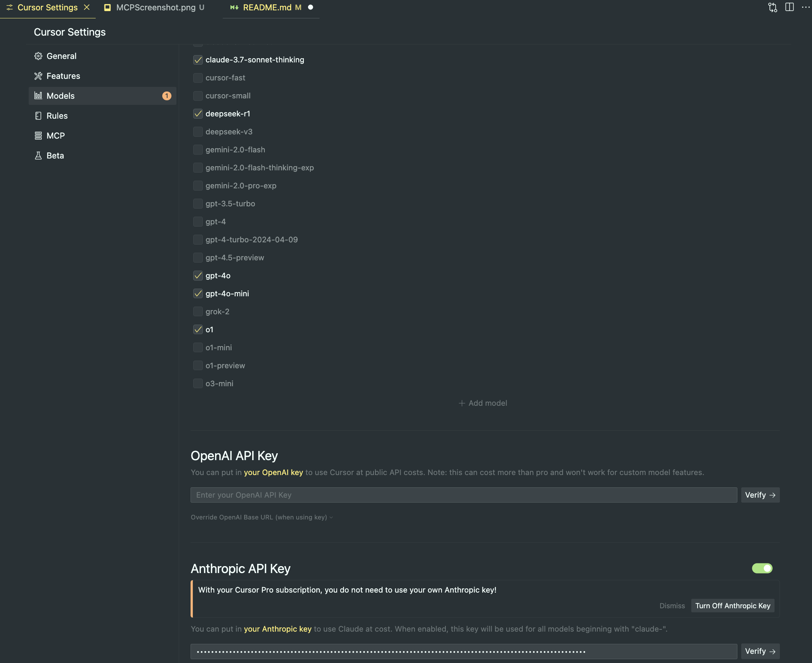The width and height of the screenshot is (812, 663).
Task: Uncheck the gpt-4o model
Action: pos(198,276)
